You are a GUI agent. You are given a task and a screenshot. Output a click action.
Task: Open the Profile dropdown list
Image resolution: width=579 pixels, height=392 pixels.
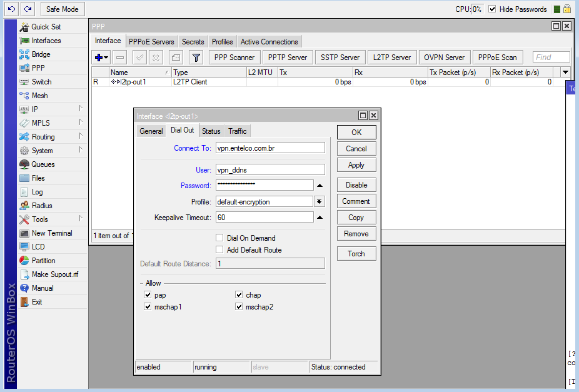coord(320,201)
